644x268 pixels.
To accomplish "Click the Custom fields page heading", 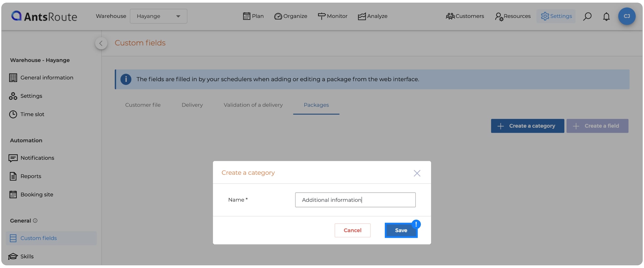I will tap(140, 43).
